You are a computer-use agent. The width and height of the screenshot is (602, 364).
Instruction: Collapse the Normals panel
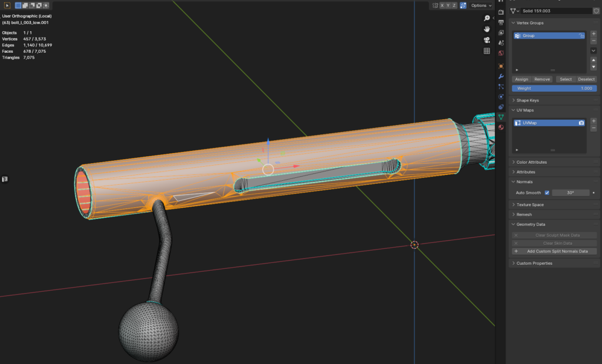pos(513,182)
